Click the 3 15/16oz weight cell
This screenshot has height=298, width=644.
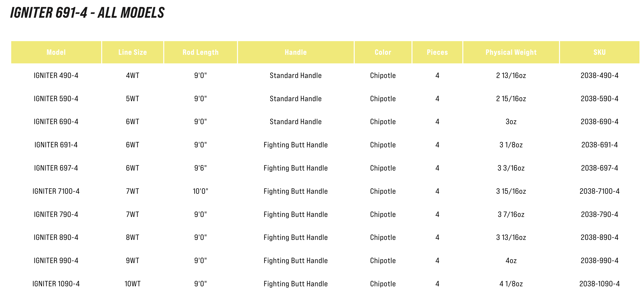tap(511, 191)
